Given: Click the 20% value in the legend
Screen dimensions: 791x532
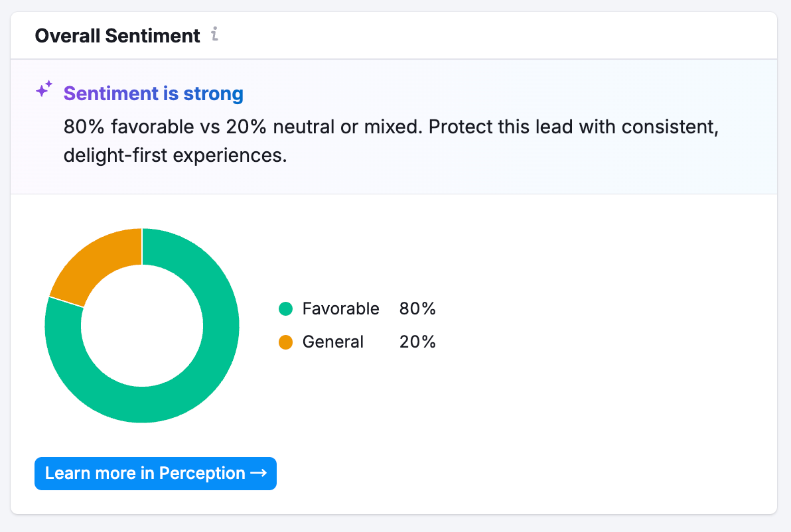Looking at the screenshot, I should click(417, 342).
